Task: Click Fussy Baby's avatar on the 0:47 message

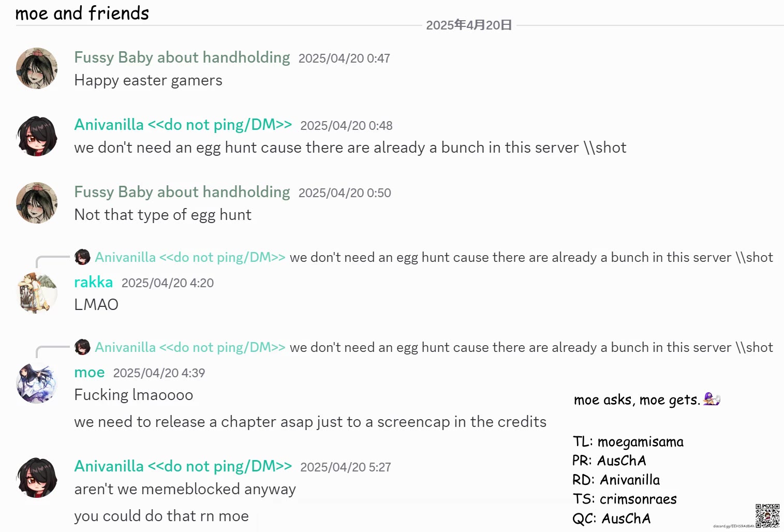Action: 37,68
